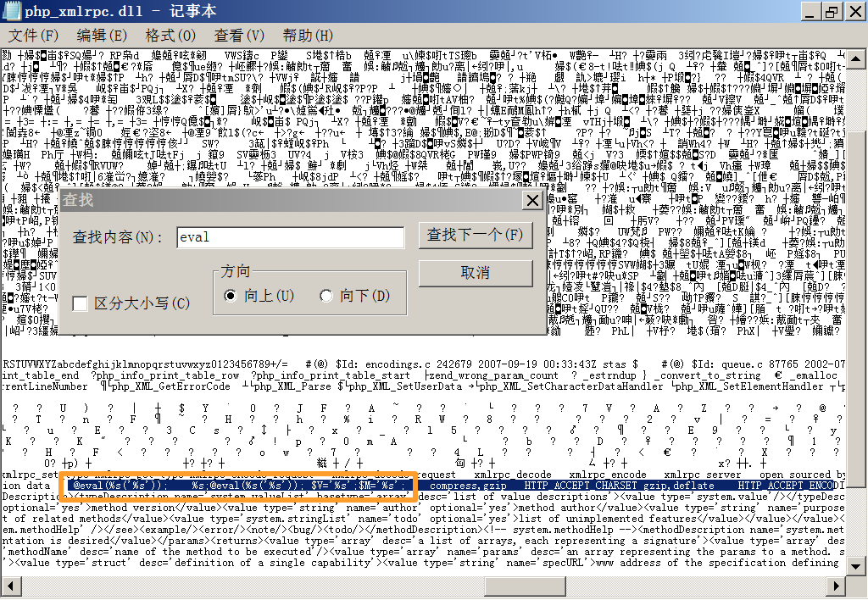Click the horizontal scrollbar's right arrow
This screenshot has width=868, height=600.
tap(835, 585)
